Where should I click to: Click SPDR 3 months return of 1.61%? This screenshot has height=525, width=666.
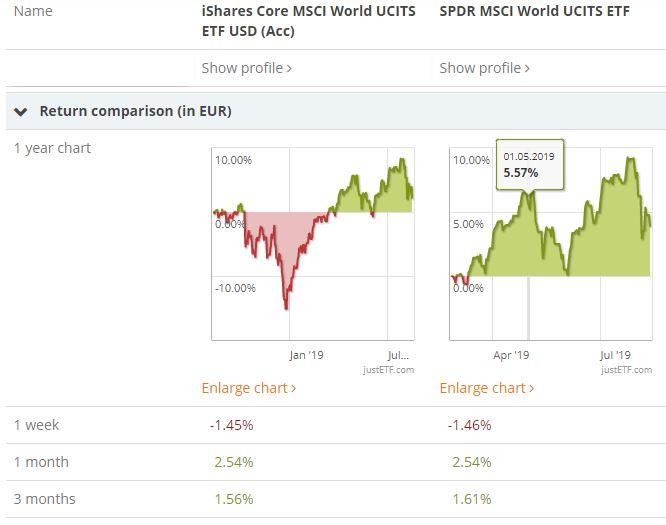click(469, 499)
